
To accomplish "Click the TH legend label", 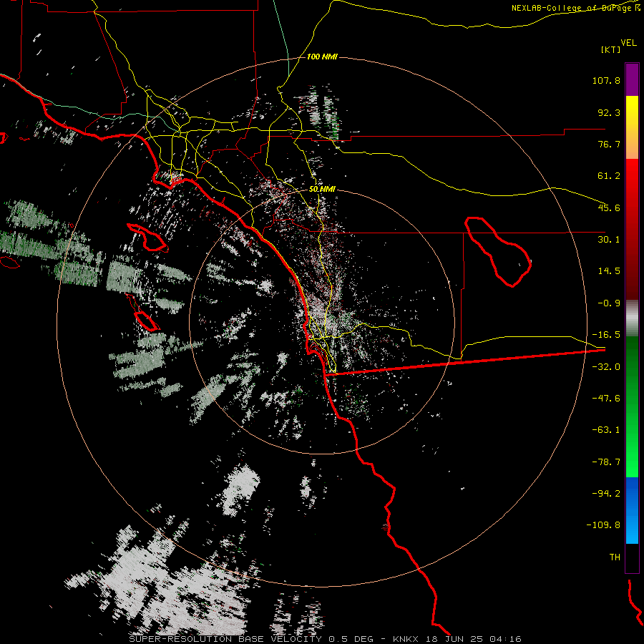I will pyautogui.click(x=615, y=557).
